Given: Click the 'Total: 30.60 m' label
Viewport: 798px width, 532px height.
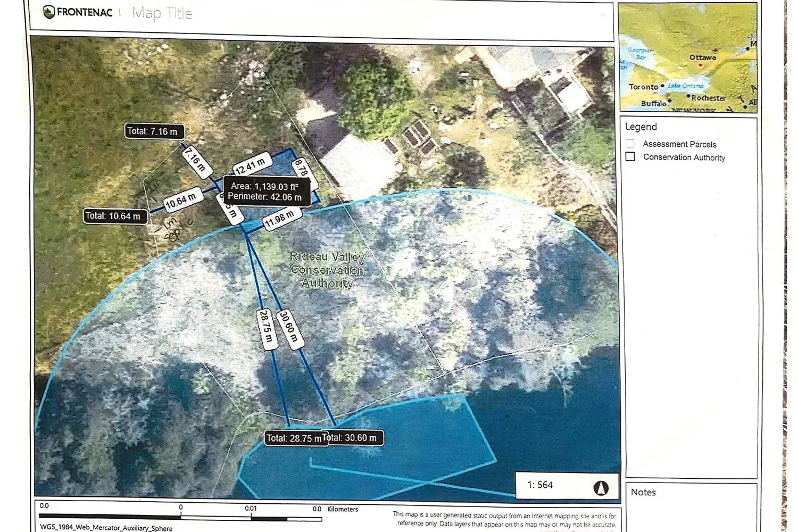Looking at the screenshot, I should [353, 438].
